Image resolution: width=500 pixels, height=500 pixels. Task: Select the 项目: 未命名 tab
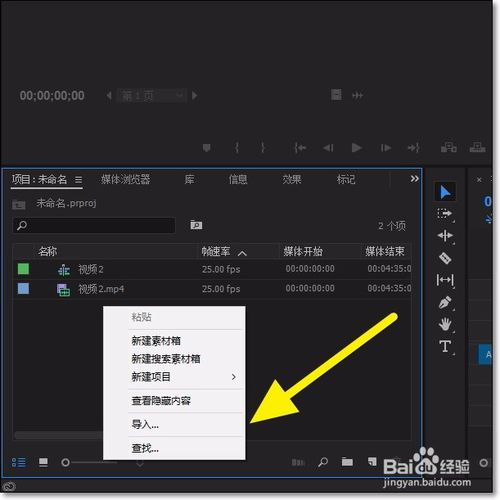coord(39,179)
